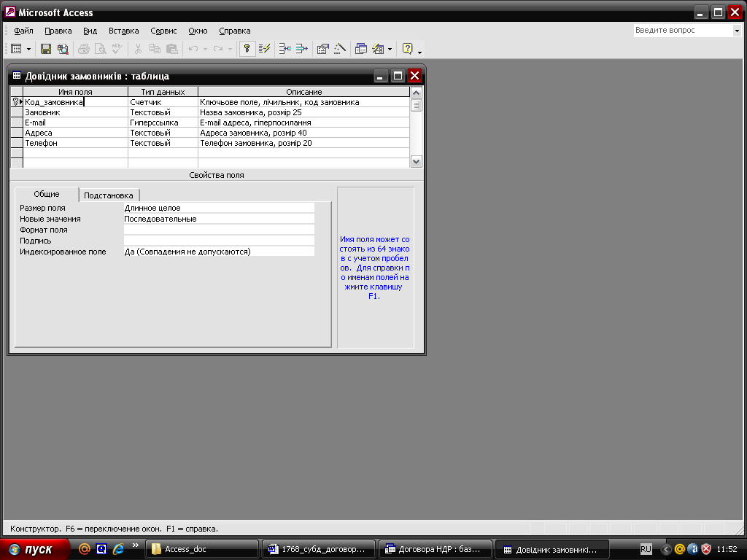Screen dimensions: 747x560
Task: Launch Internet Explorer from quick launch
Action: click(x=118, y=549)
